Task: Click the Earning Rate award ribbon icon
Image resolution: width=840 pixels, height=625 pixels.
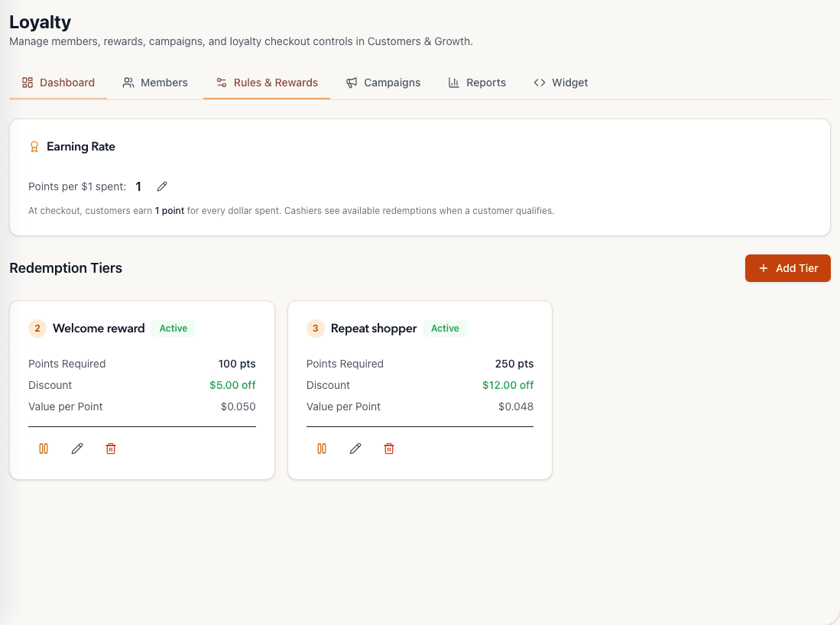Action: 34,147
